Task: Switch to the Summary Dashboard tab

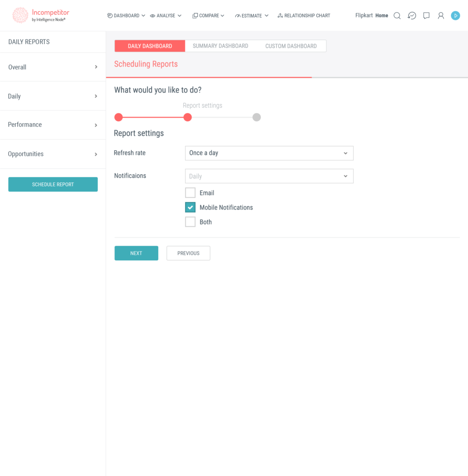Action: click(x=220, y=46)
